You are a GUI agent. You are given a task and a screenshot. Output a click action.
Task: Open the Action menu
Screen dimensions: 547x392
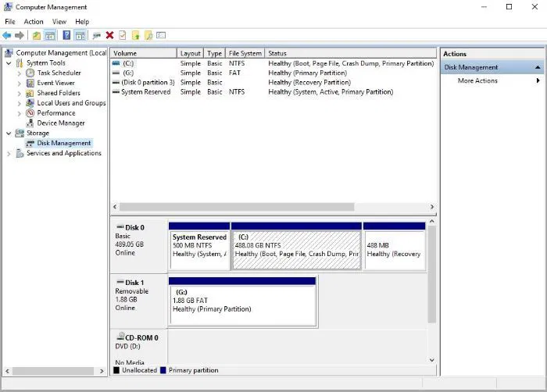pyautogui.click(x=34, y=22)
